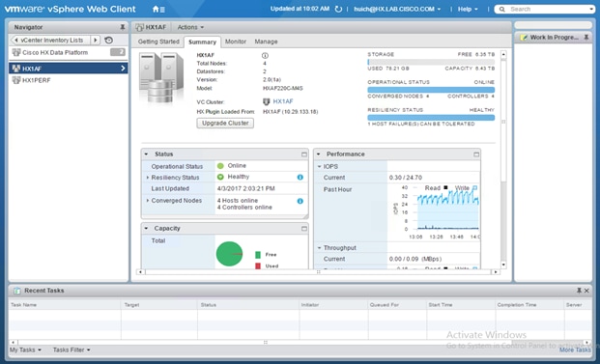Open navigator history icon
Image resolution: width=600 pixels, height=364 pixels.
pyautogui.click(x=108, y=41)
